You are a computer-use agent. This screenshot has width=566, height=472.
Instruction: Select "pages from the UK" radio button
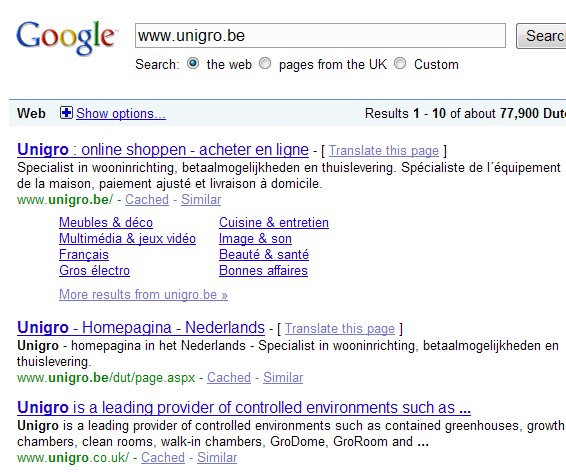click(x=265, y=64)
